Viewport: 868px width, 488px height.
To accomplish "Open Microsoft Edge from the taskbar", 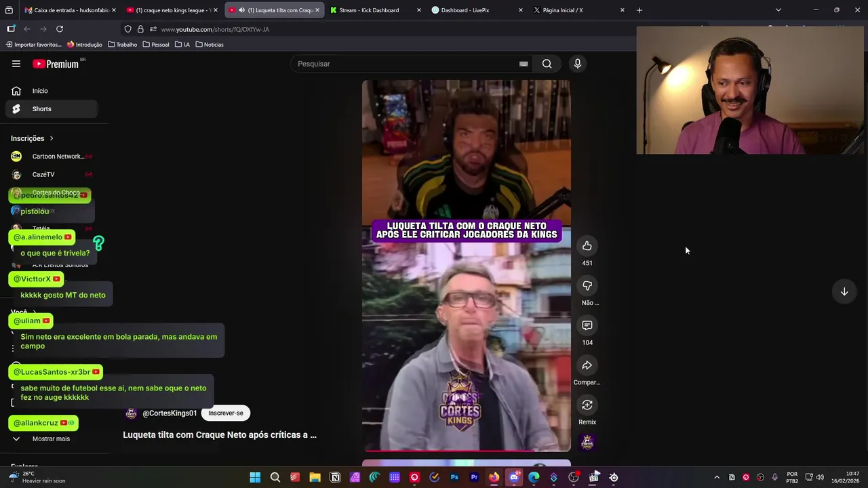I will click(x=534, y=478).
